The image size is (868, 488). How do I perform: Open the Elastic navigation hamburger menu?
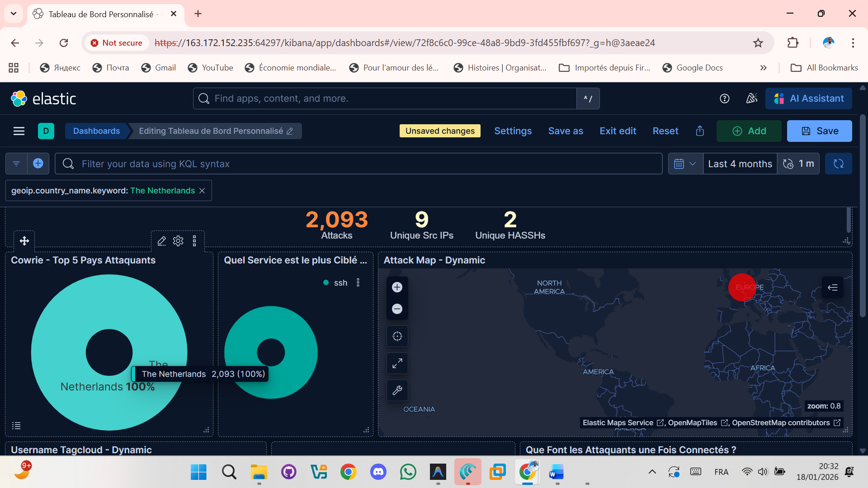click(x=19, y=131)
